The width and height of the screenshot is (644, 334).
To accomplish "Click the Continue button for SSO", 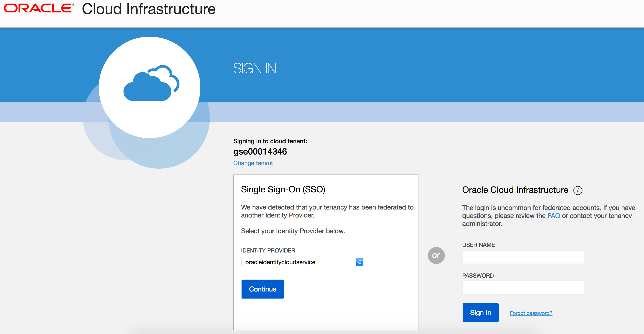I will pyautogui.click(x=262, y=289).
